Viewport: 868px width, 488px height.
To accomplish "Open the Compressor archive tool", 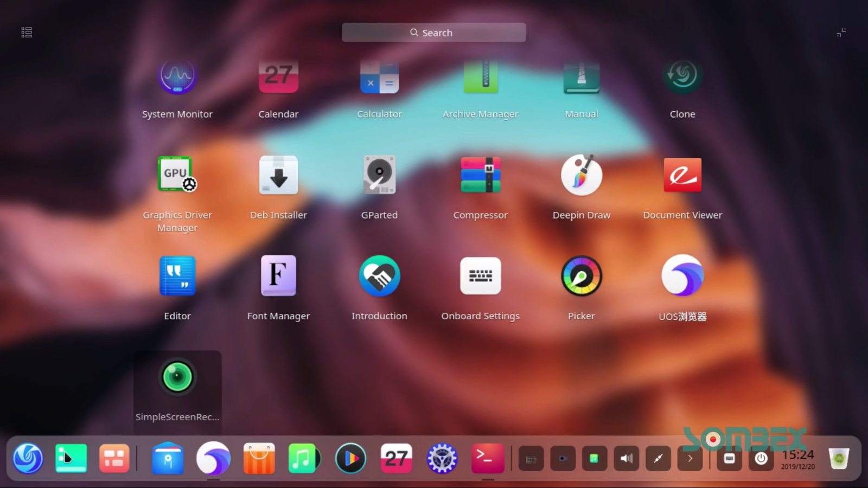I will (480, 175).
